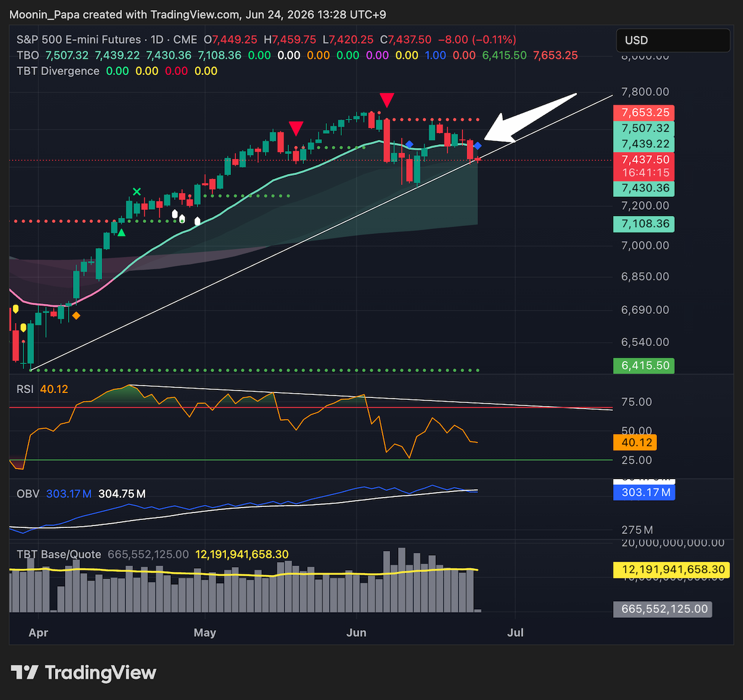This screenshot has height=700, width=743.
Task: Click the 16:41:15 bar countdown label
Action: 644,173
